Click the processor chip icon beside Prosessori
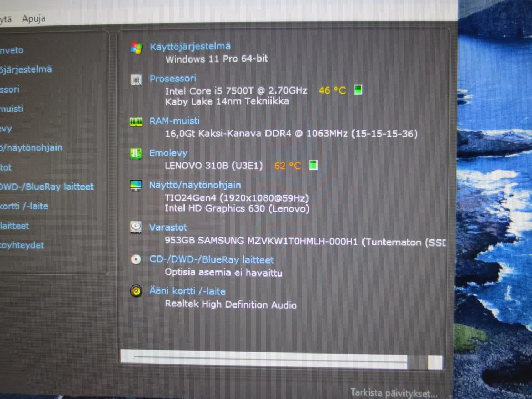Image resolution: width=532 pixels, height=399 pixels. pos(136,80)
